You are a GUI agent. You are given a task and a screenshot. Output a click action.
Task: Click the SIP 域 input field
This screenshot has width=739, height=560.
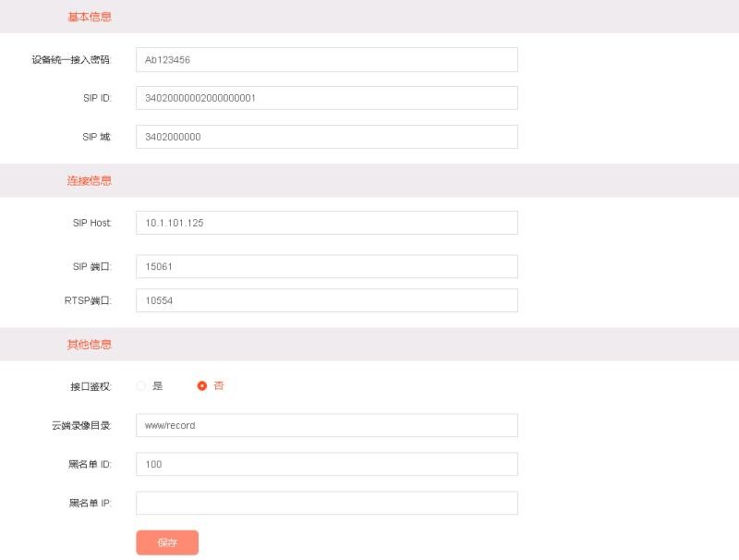click(x=326, y=137)
